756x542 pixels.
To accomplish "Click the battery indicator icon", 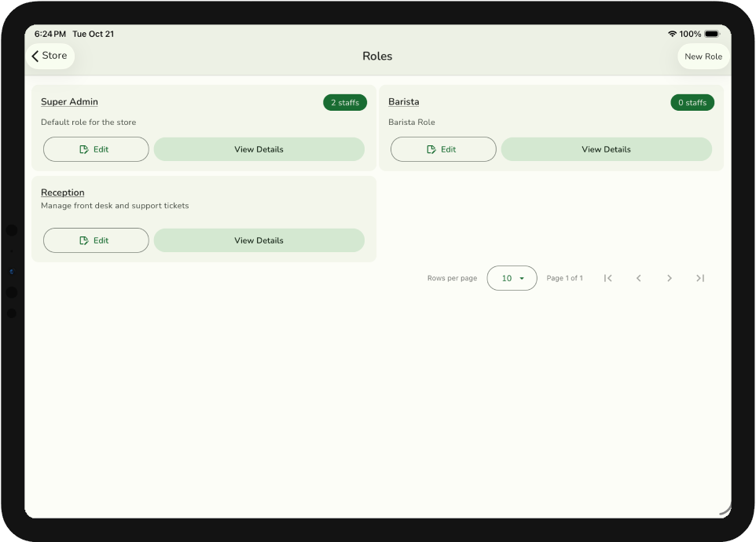I will click(x=712, y=34).
